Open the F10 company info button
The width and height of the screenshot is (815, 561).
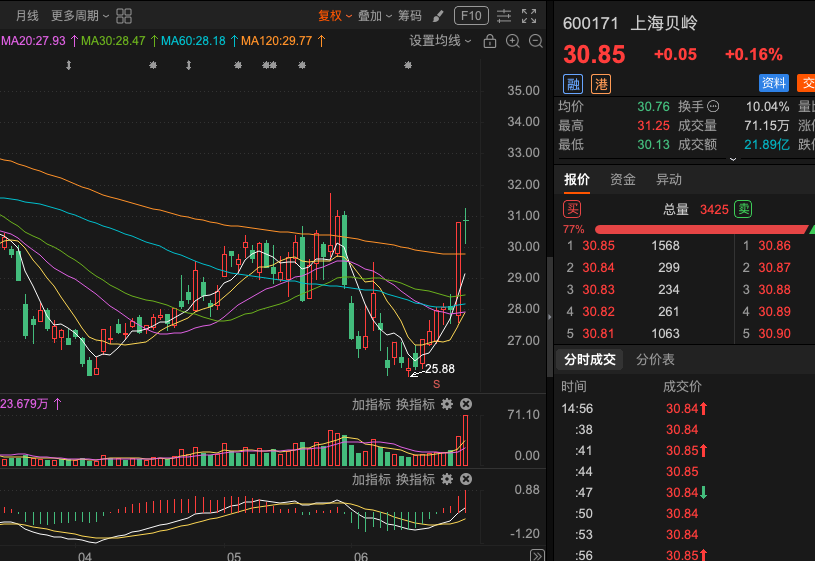(x=471, y=16)
